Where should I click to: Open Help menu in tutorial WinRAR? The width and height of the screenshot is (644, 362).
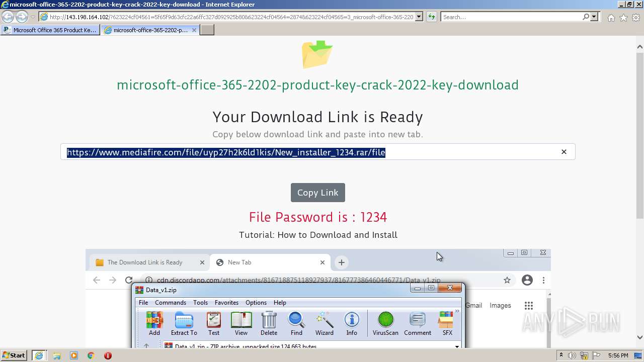pyautogui.click(x=280, y=303)
